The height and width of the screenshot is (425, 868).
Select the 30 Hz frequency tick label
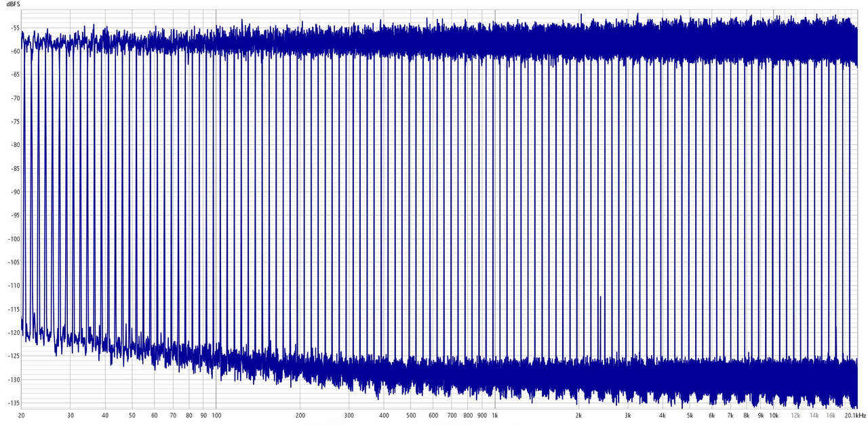tap(71, 415)
